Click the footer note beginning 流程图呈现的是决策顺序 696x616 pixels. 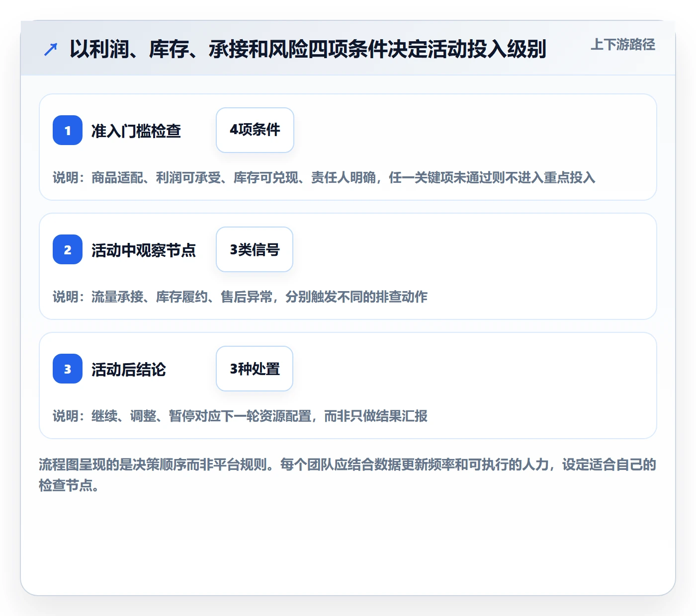coord(348,475)
